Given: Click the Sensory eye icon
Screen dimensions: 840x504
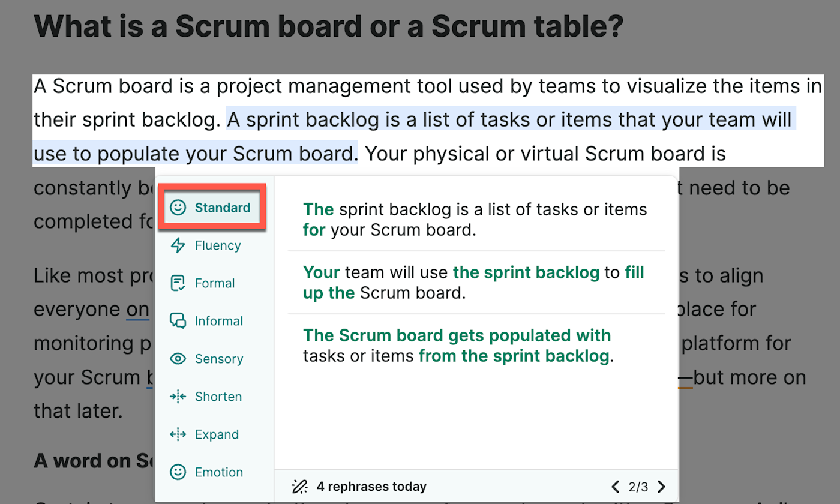Looking at the screenshot, I should 178,359.
